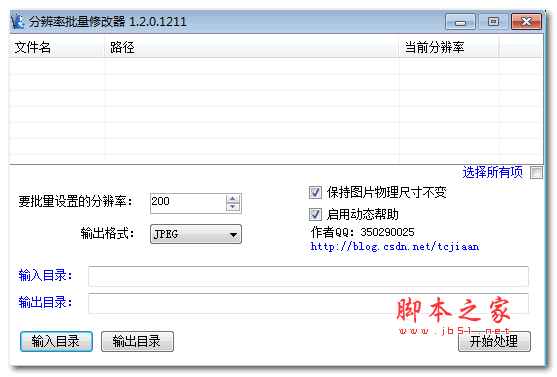
Task: Sort by 文件名 column header
Action: coord(58,47)
